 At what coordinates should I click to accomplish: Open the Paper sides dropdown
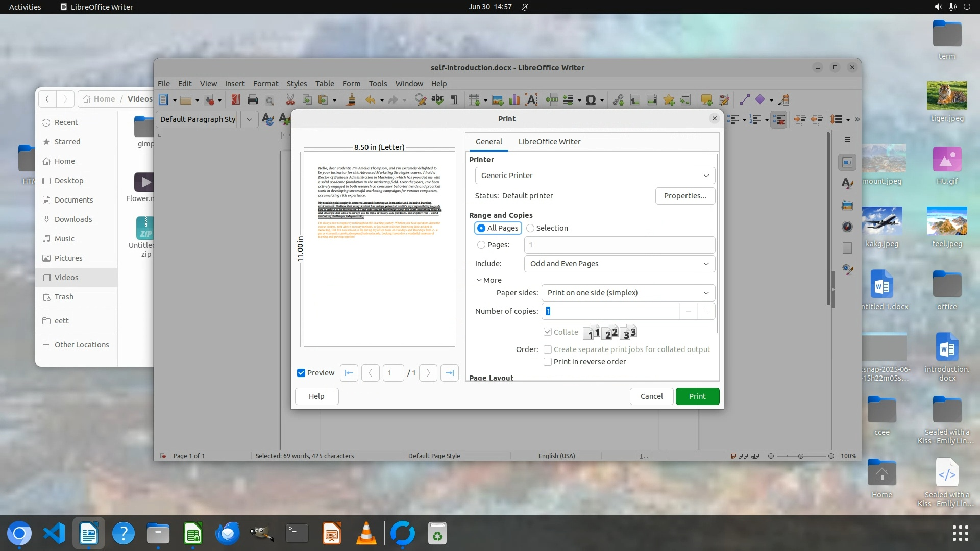pos(628,293)
